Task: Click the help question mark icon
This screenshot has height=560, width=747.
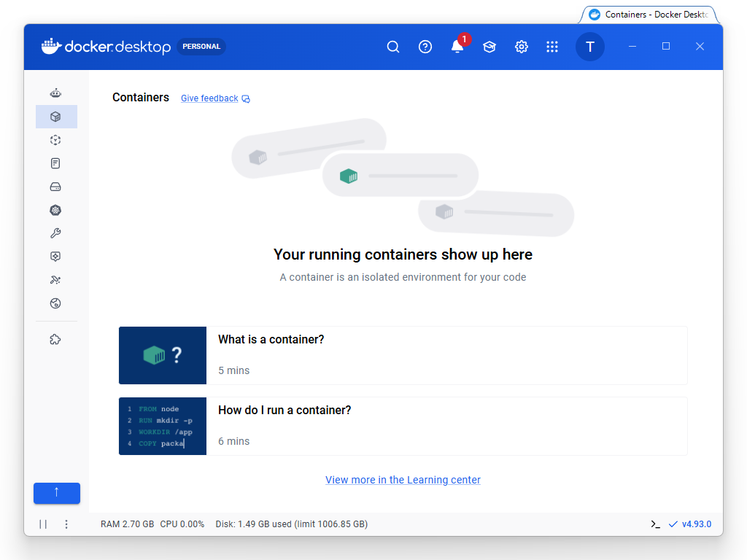Action: pyautogui.click(x=425, y=47)
